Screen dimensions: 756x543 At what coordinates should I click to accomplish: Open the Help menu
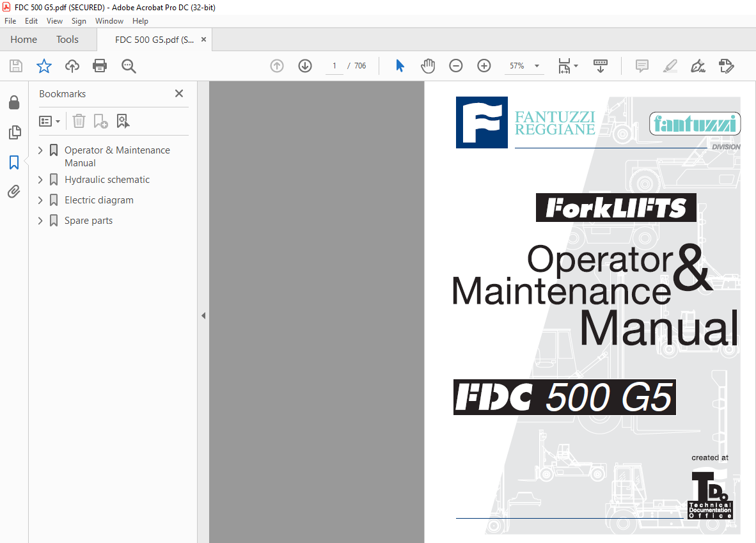pyautogui.click(x=140, y=20)
